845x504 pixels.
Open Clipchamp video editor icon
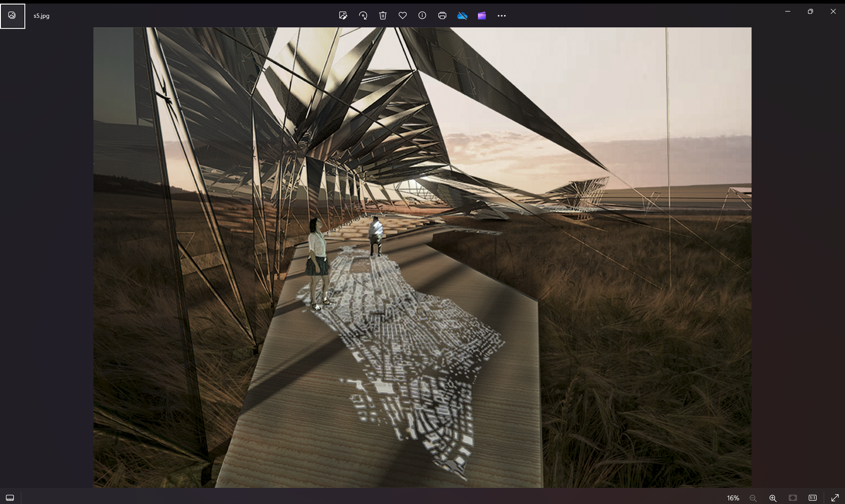[x=481, y=16]
